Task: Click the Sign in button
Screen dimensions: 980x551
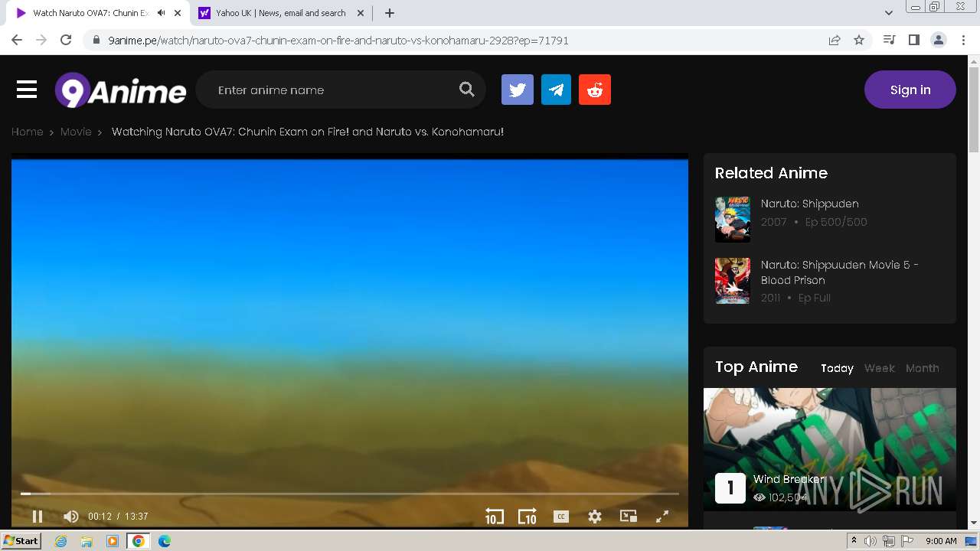Action: tap(910, 90)
